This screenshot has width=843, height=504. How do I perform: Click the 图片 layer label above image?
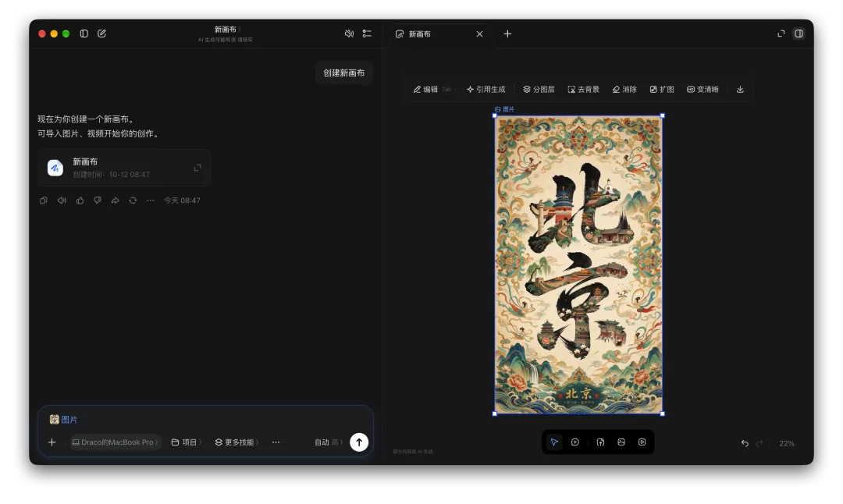click(x=504, y=109)
